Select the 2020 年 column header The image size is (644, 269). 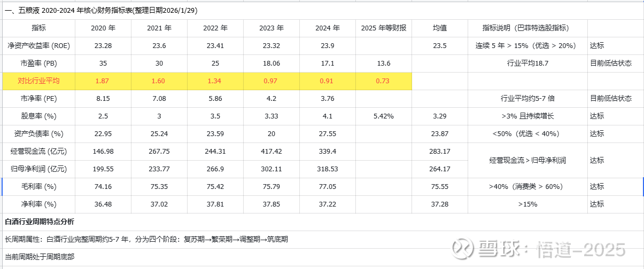[103, 28]
